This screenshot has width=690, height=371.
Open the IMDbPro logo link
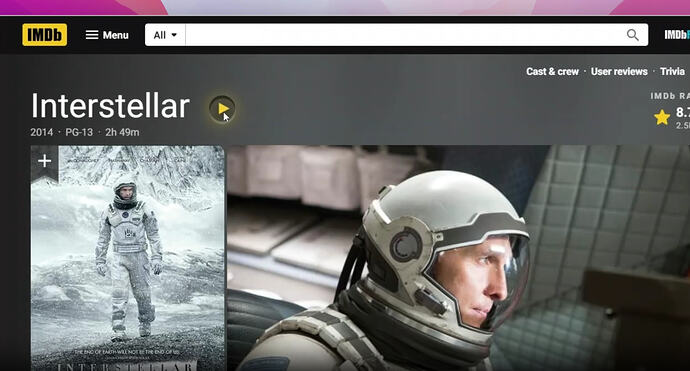(677, 35)
